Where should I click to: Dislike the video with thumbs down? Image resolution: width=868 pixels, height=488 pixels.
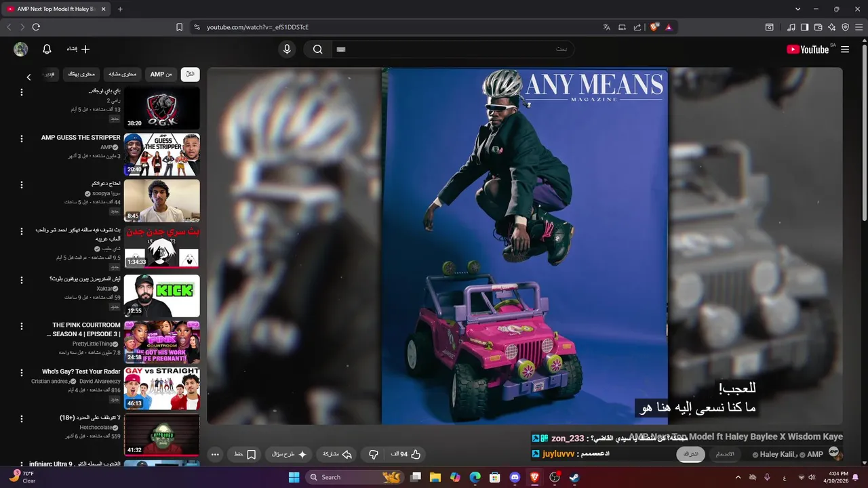[373, 454]
